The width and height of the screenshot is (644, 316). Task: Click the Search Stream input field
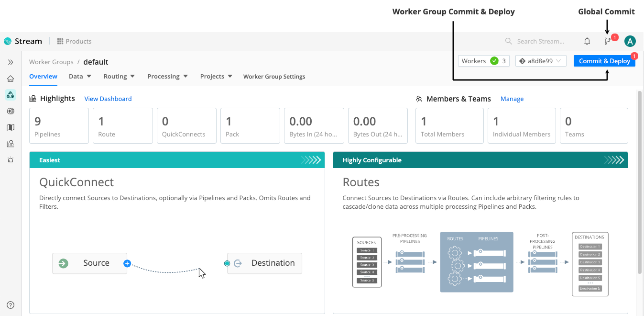click(540, 41)
